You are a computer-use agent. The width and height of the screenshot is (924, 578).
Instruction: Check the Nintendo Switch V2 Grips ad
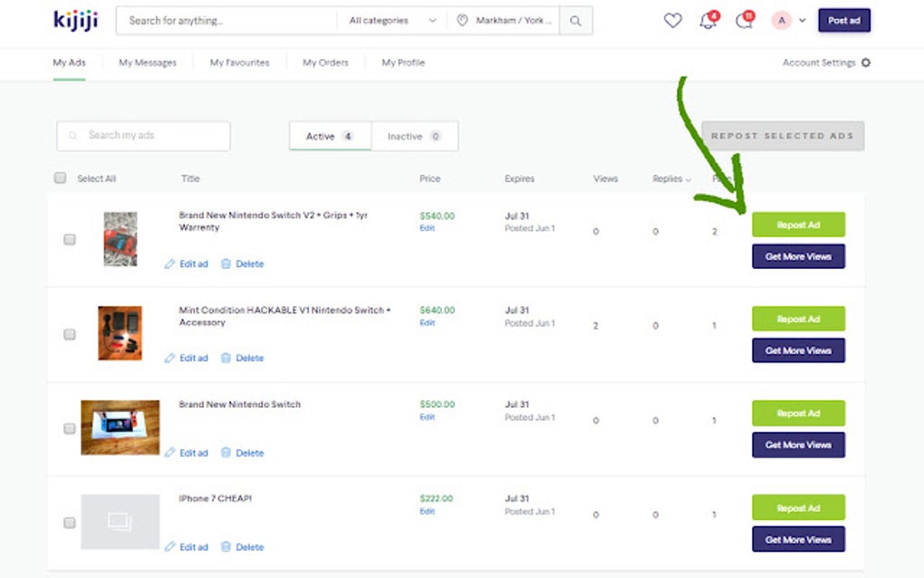click(70, 240)
